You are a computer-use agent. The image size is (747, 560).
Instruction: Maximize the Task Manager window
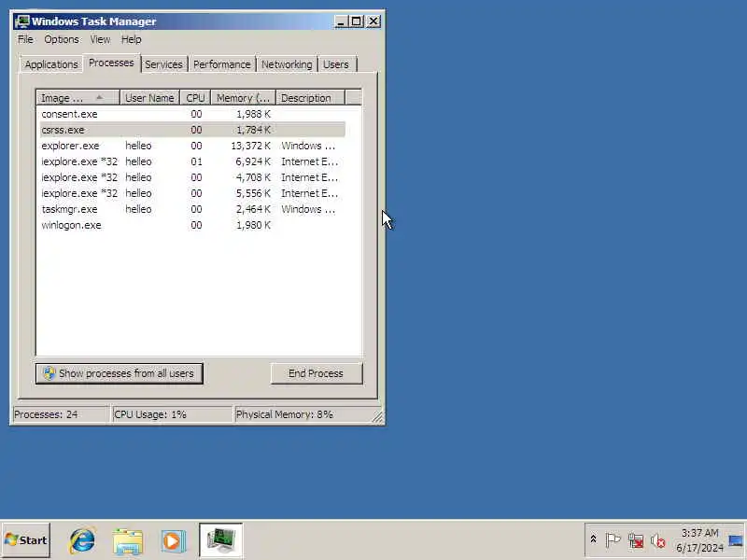pos(356,21)
